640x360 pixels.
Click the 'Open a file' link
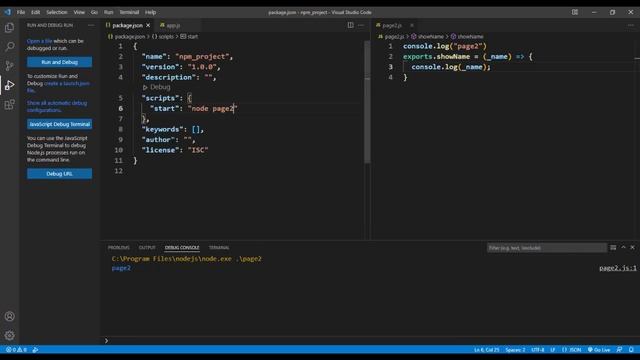click(39, 41)
